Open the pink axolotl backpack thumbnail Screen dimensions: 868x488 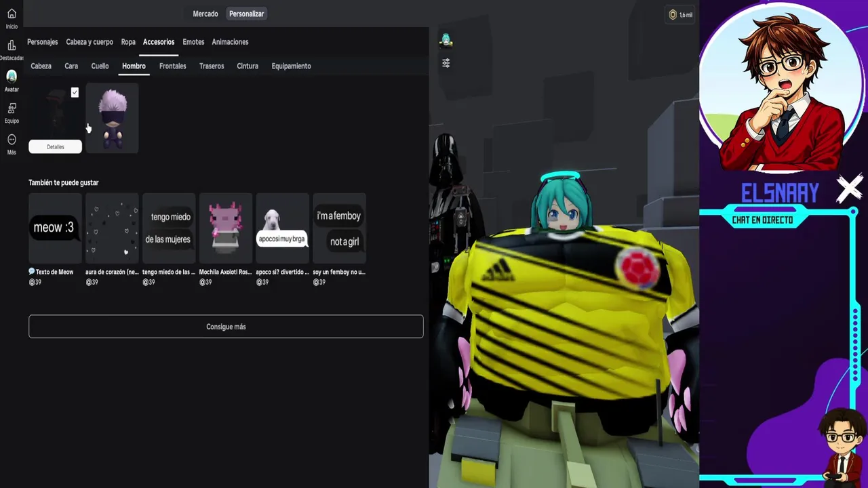tap(226, 228)
